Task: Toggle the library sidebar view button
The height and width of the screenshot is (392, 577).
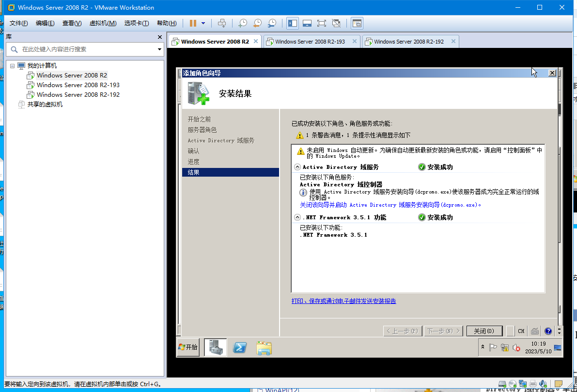Action: pyautogui.click(x=293, y=23)
